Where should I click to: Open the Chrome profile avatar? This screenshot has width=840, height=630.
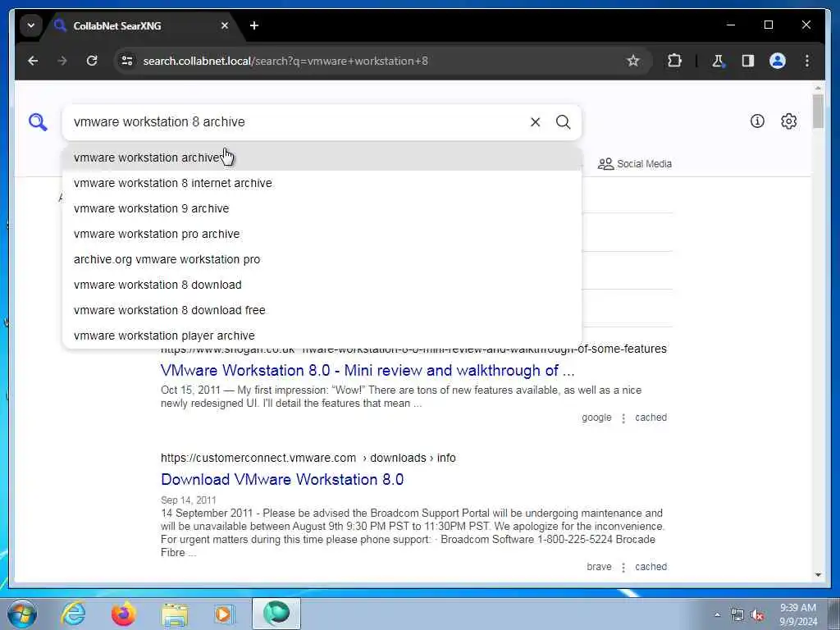point(778,61)
